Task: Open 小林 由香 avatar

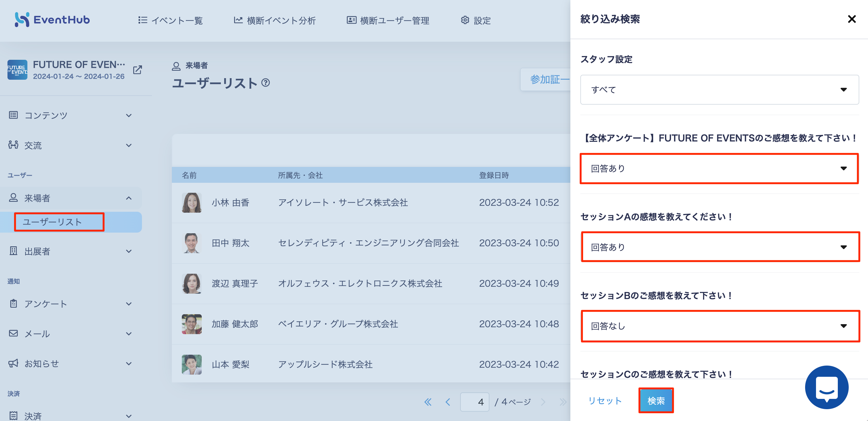Action: tap(192, 203)
